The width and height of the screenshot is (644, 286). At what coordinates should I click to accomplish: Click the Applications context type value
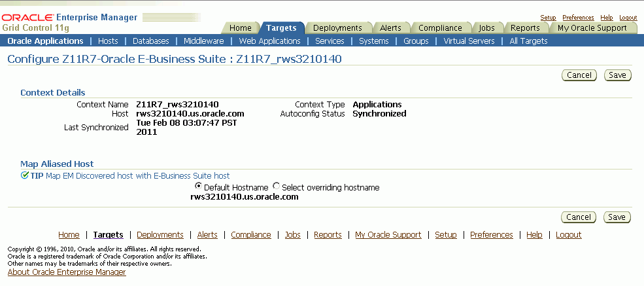[377, 104]
